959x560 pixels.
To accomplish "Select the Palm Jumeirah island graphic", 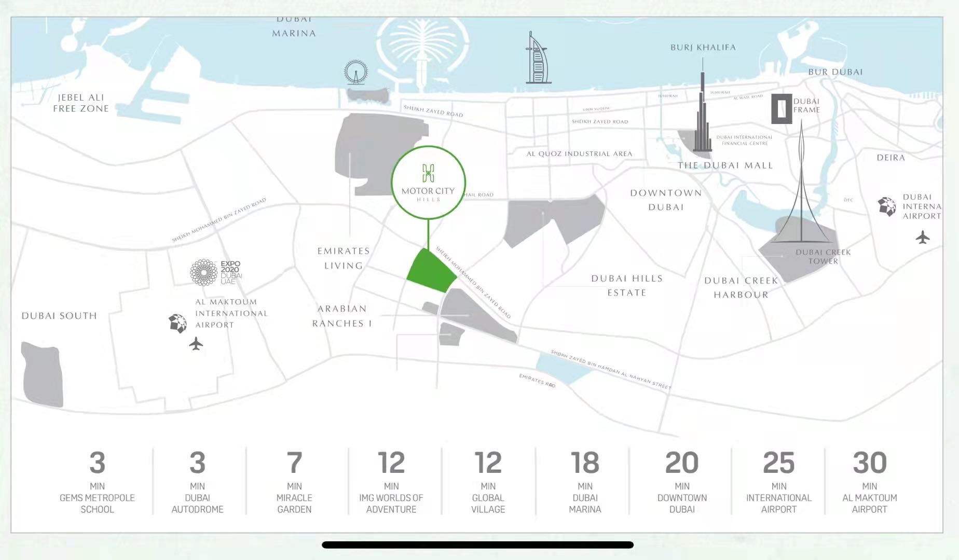I will (x=420, y=47).
